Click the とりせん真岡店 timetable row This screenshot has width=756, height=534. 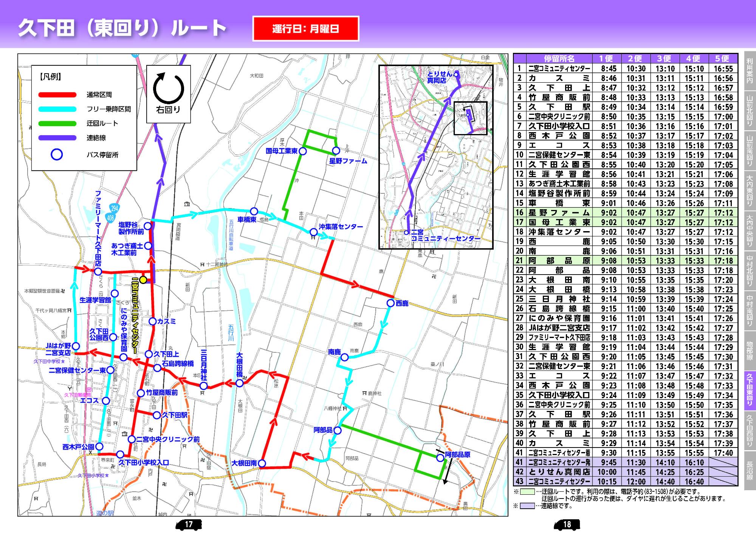click(x=559, y=472)
